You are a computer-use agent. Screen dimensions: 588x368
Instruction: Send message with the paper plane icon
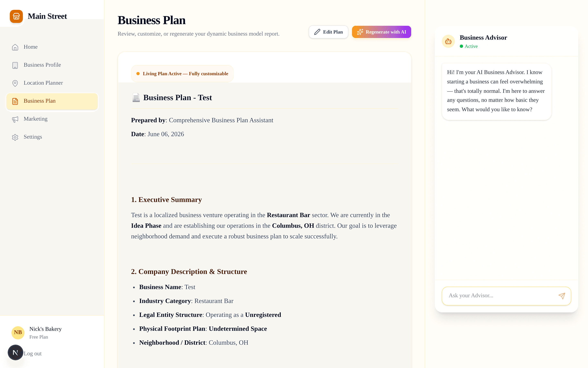(561, 296)
